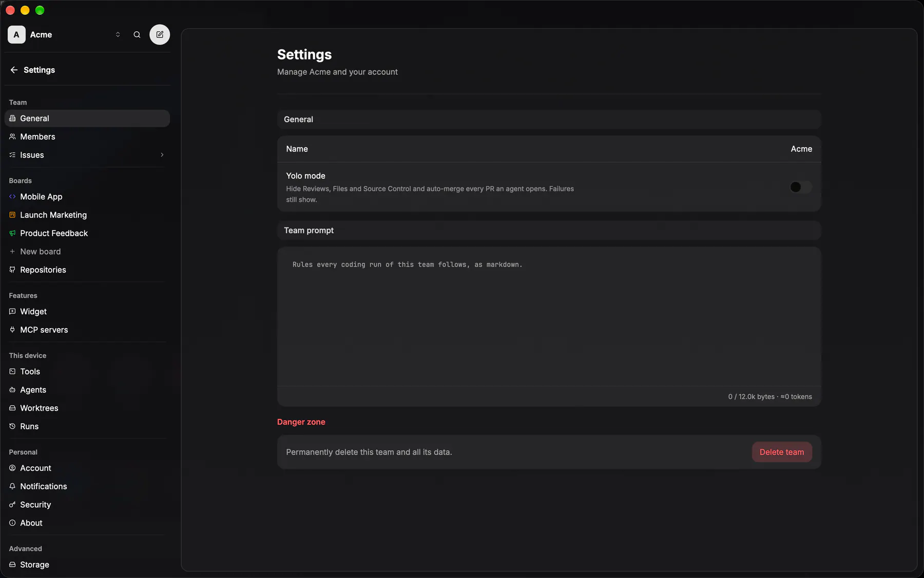Click the Acme workspace name in sidebar
This screenshot has height=578, width=924.
(x=41, y=34)
